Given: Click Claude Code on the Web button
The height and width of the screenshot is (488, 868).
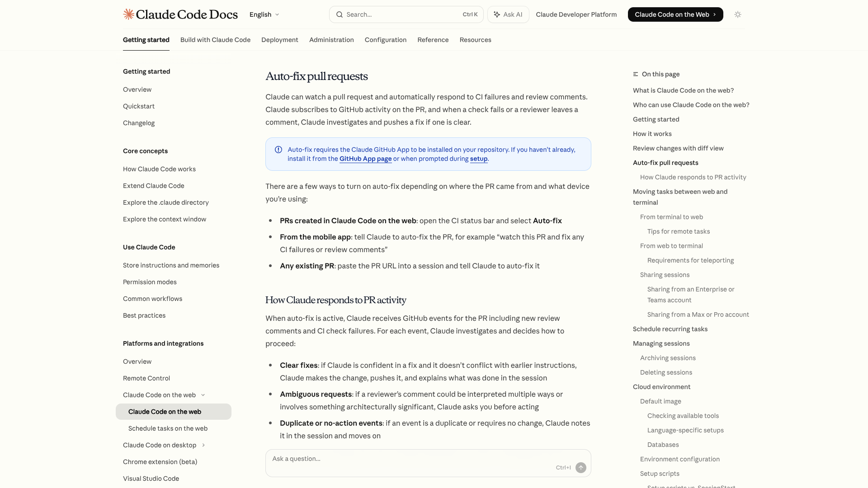Looking at the screenshot, I should (675, 14).
